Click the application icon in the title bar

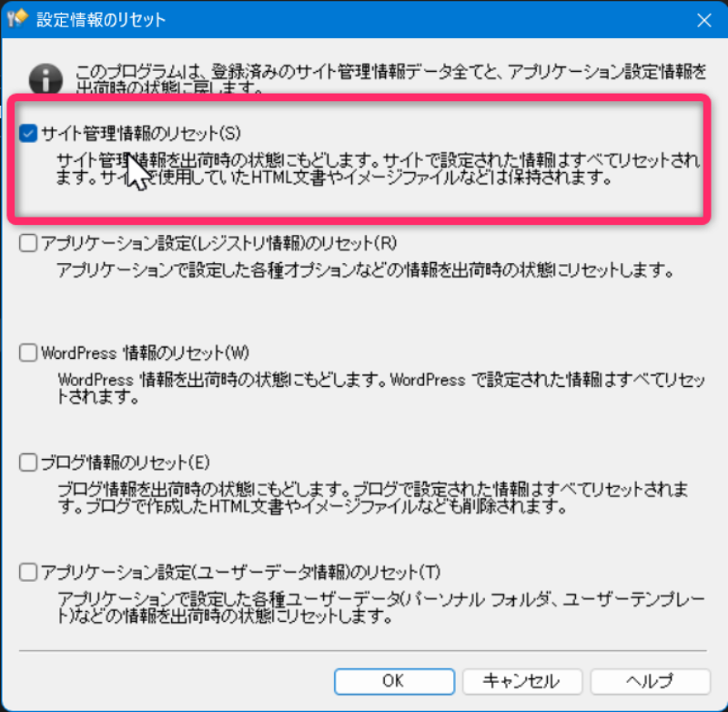point(18,18)
